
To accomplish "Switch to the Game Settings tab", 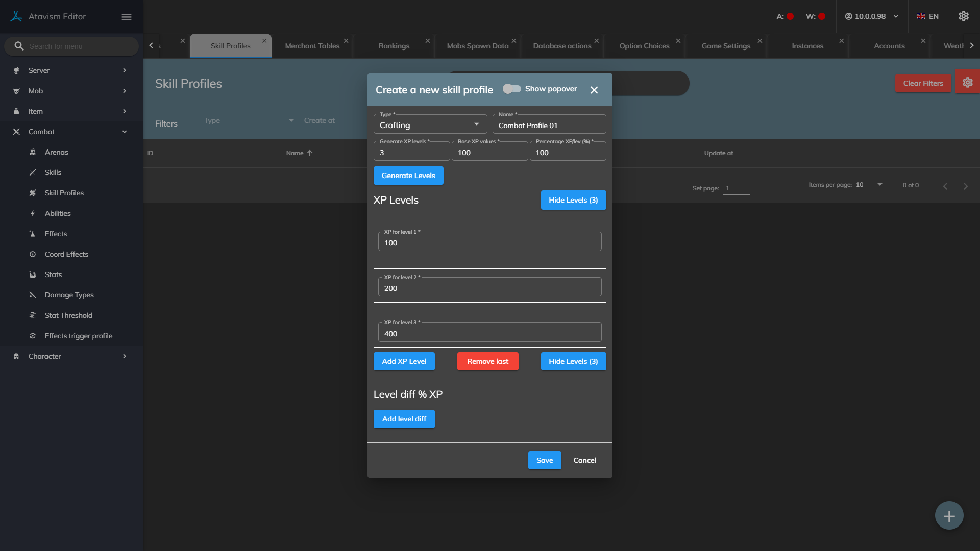I will (725, 46).
